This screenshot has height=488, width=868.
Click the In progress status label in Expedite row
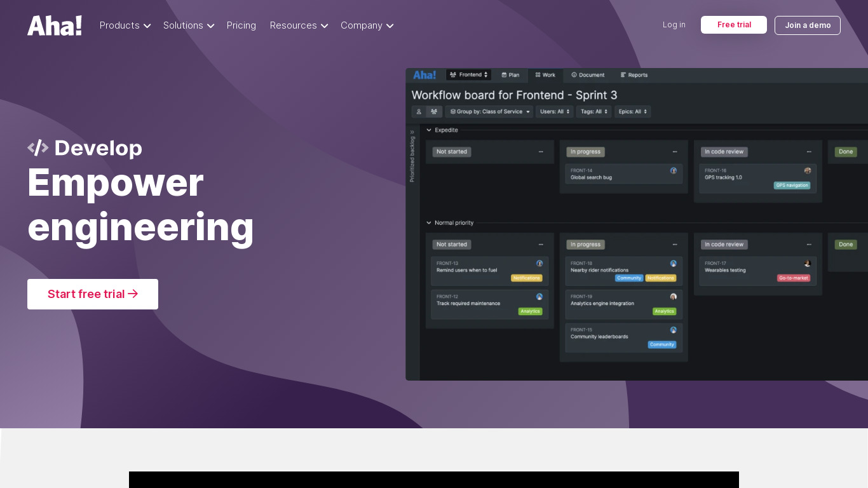[586, 152]
